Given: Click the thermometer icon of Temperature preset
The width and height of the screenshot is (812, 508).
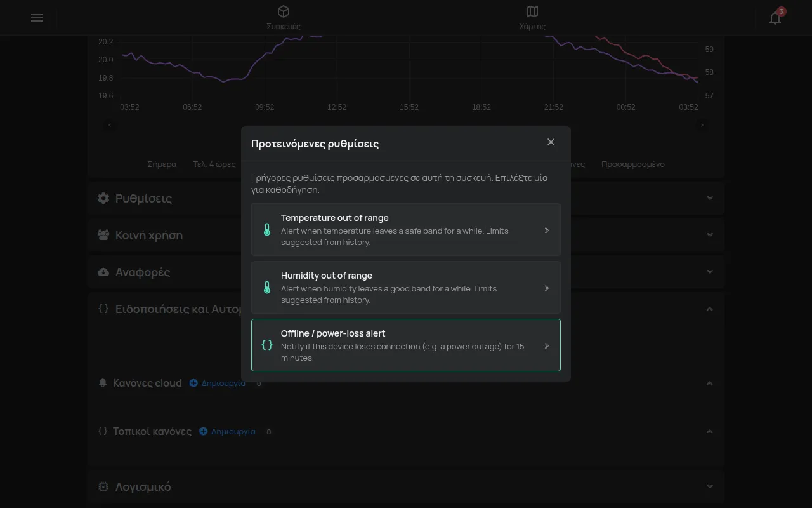Looking at the screenshot, I should pos(267,230).
